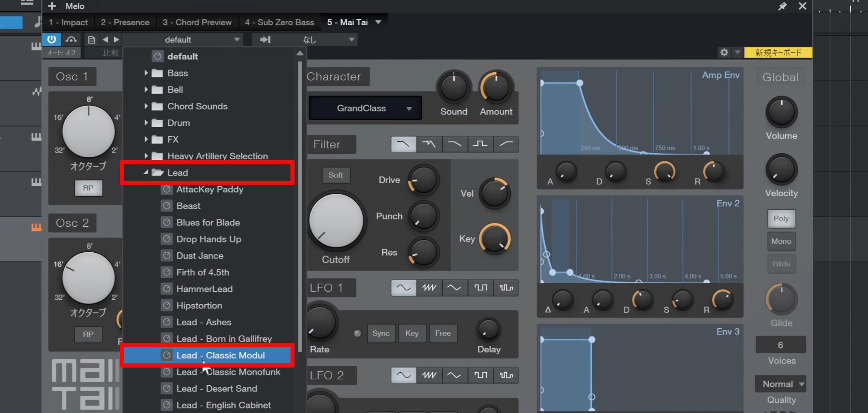Open the GrandClass character dropdown
This screenshot has width=868, height=413.
pos(365,108)
